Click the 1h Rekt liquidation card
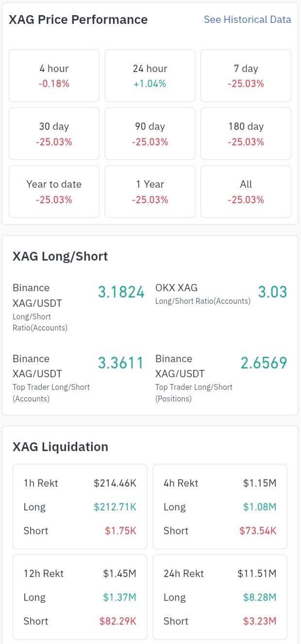Viewport: 301px width, 644px height. [80, 506]
